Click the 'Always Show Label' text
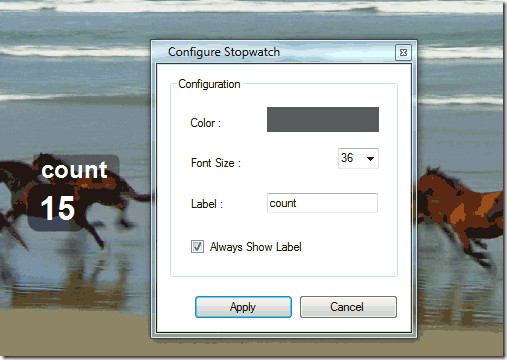Viewport: 507px width, 360px height. point(256,247)
